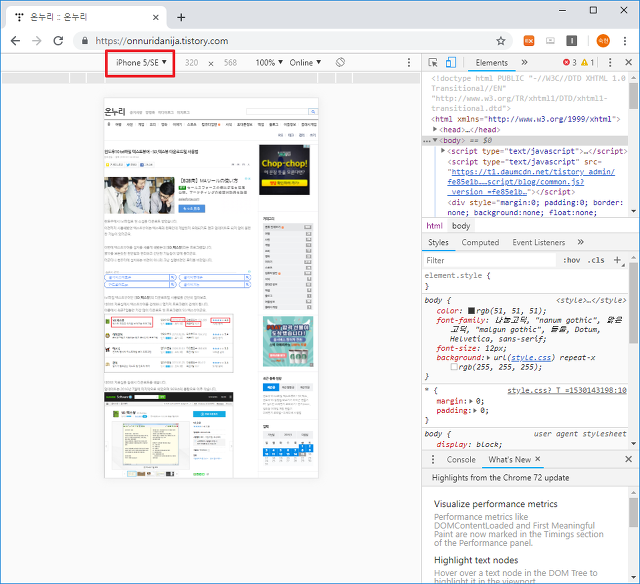Click the new style rule plus icon
This screenshot has height=584, width=640.
[x=617, y=260]
